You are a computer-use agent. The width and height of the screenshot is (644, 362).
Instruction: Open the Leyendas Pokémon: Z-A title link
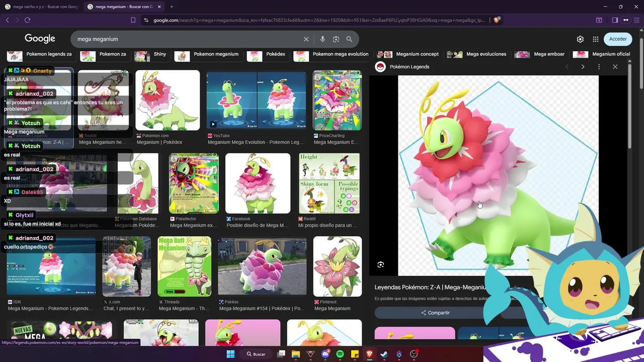click(x=431, y=287)
